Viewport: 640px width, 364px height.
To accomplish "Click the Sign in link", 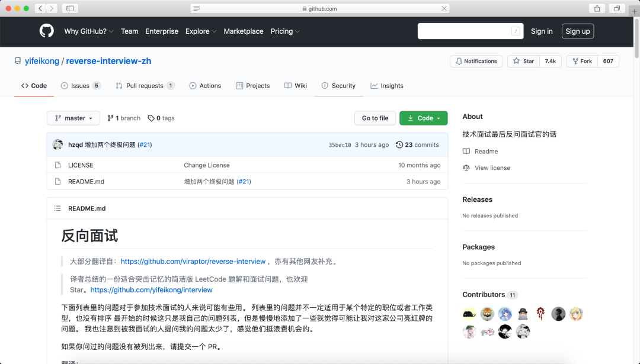I will coord(542,31).
